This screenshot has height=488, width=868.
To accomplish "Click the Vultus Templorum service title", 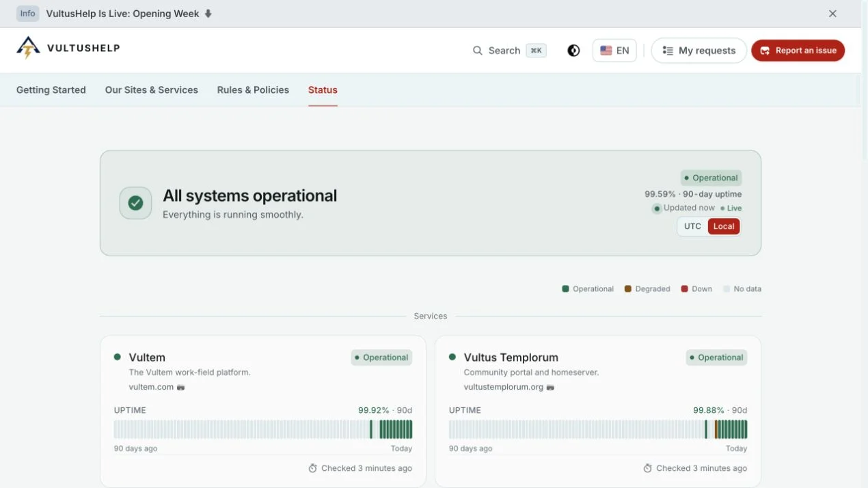I will (x=511, y=357).
